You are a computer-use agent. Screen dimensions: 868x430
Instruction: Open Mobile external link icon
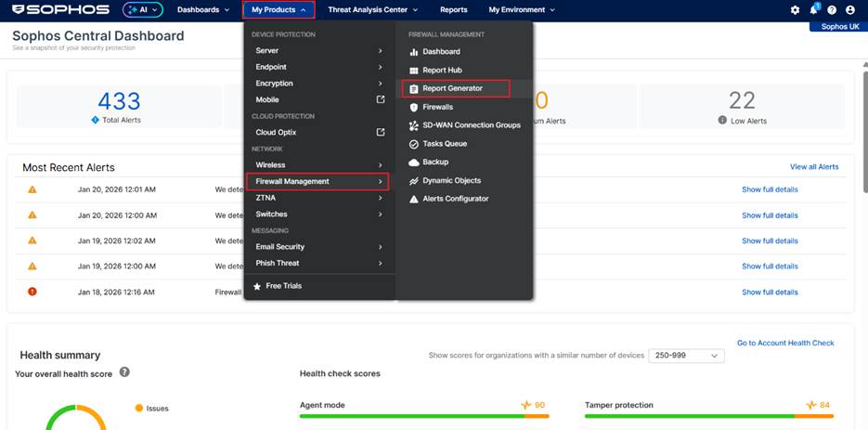pyautogui.click(x=381, y=99)
